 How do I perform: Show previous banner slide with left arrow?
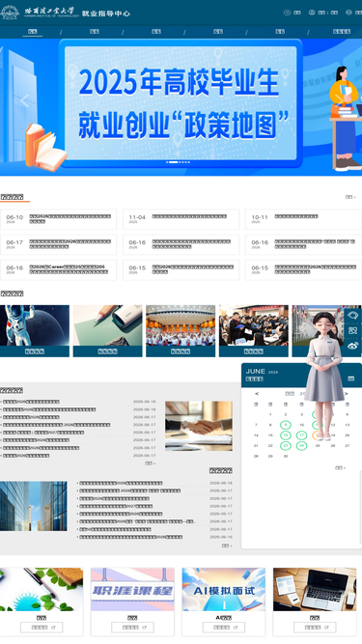tap(25, 100)
